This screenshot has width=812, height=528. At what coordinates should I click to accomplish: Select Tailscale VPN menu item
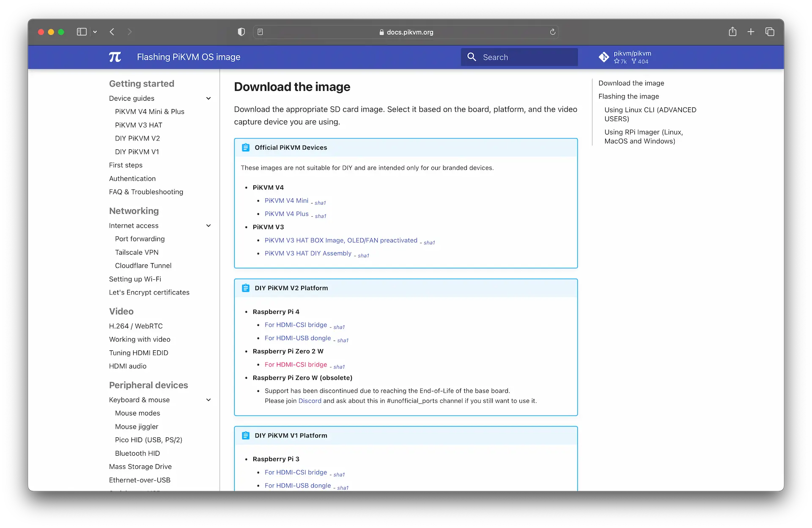(x=137, y=252)
